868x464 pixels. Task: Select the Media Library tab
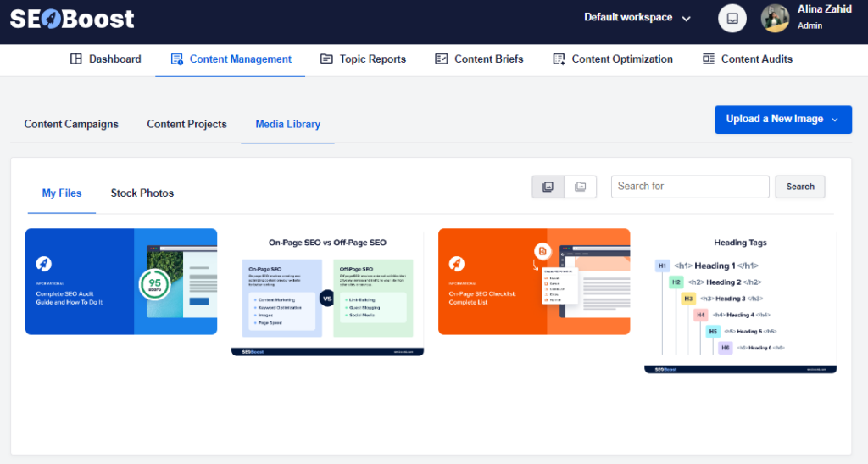click(288, 124)
